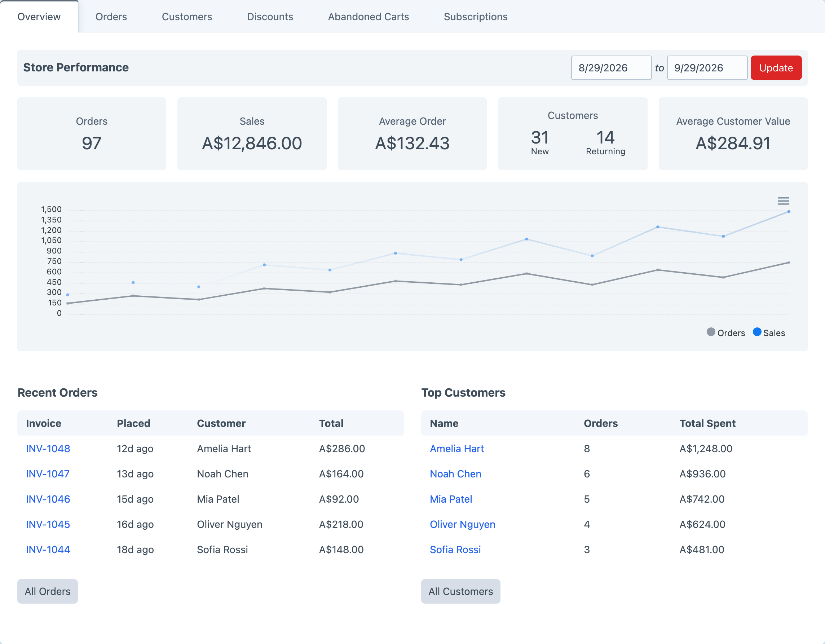Open the Abandoned Carts tab
The height and width of the screenshot is (644, 825).
(368, 17)
